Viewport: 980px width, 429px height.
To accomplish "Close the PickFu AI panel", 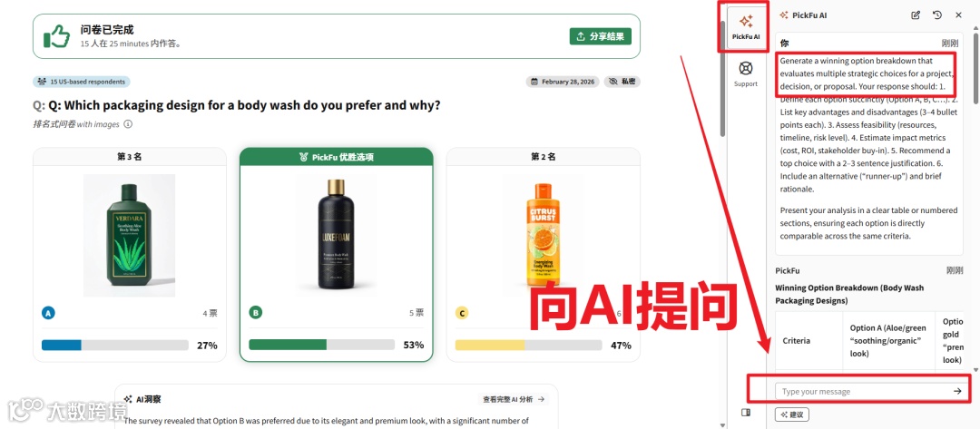I will (958, 15).
